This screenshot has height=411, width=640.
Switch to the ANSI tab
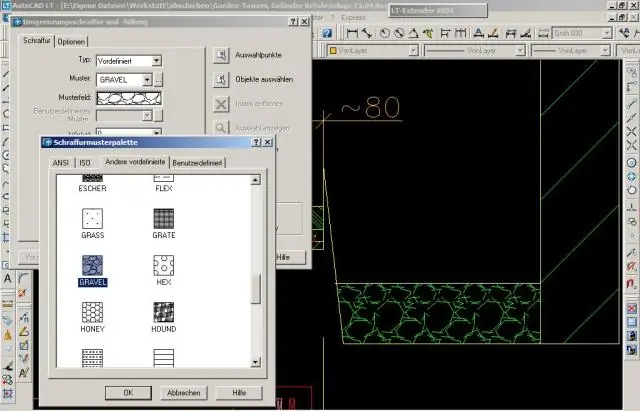(61, 163)
